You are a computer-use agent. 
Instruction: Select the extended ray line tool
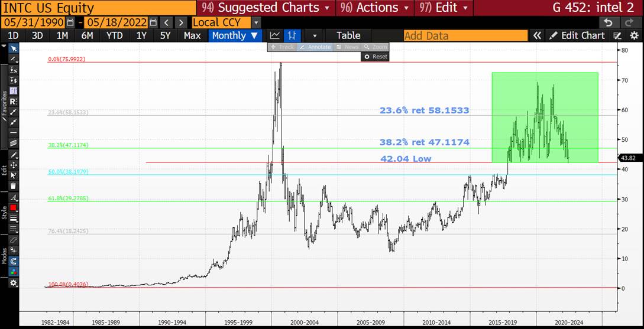tap(14, 122)
